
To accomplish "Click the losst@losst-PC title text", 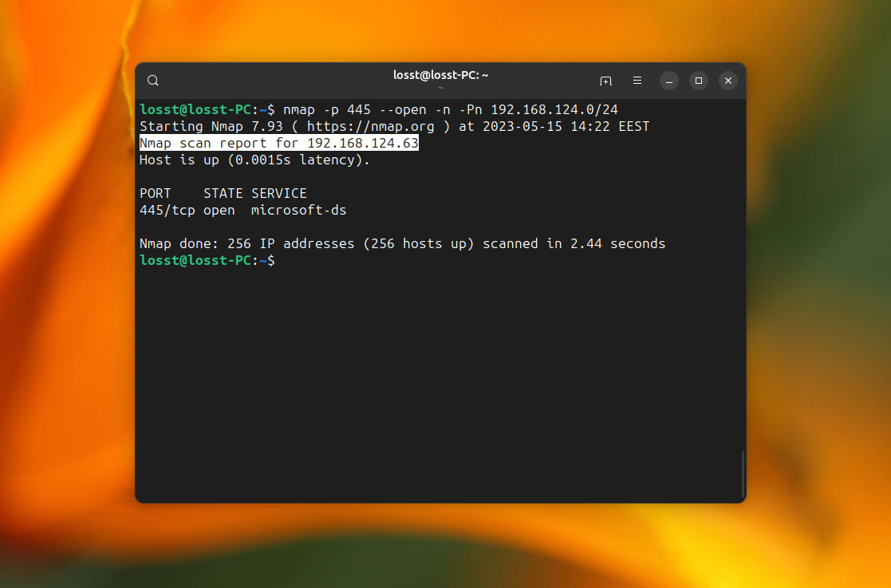I will pos(440,73).
